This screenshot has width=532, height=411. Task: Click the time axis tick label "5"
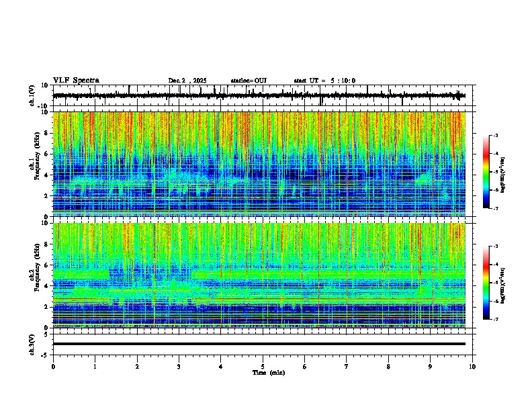click(263, 367)
